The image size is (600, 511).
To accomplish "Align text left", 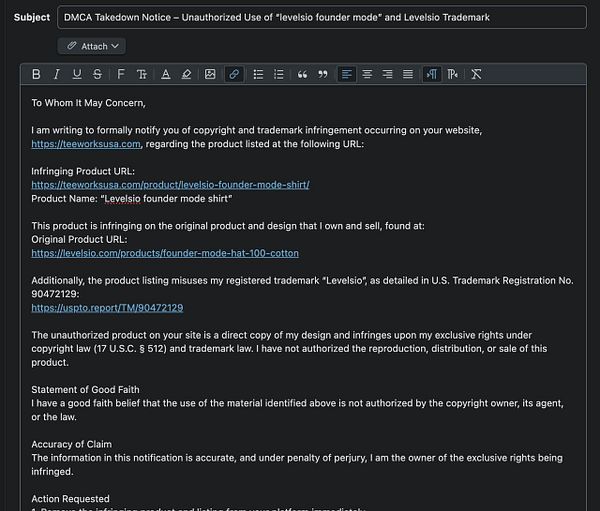I will pyautogui.click(x=347, y=74).
